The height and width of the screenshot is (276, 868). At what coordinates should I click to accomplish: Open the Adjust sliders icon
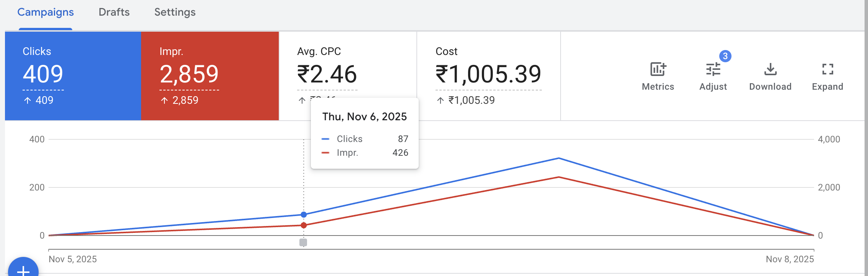(x=713, y=69)
